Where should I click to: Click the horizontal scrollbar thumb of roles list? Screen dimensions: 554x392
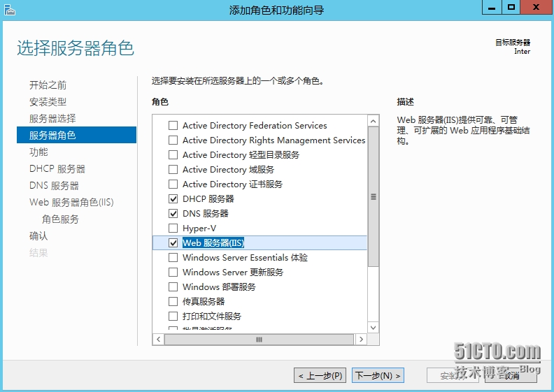tap(259, 340)
